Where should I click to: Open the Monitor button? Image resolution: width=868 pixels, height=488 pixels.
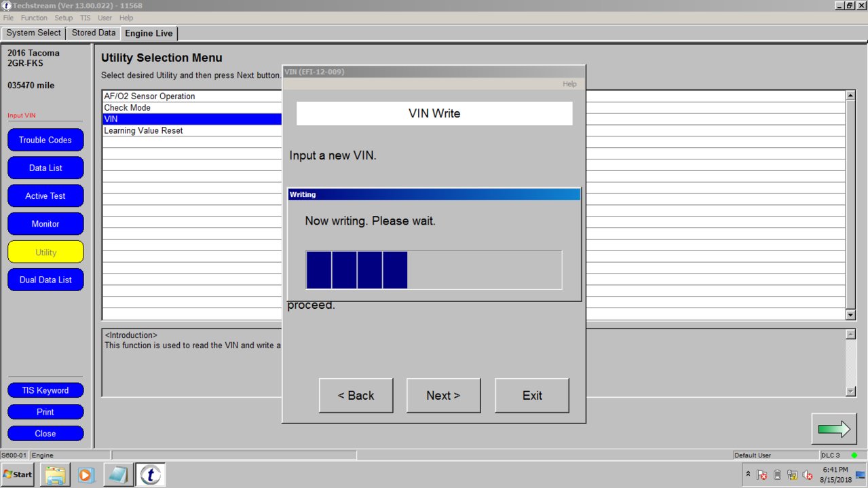tap(45, 223)
